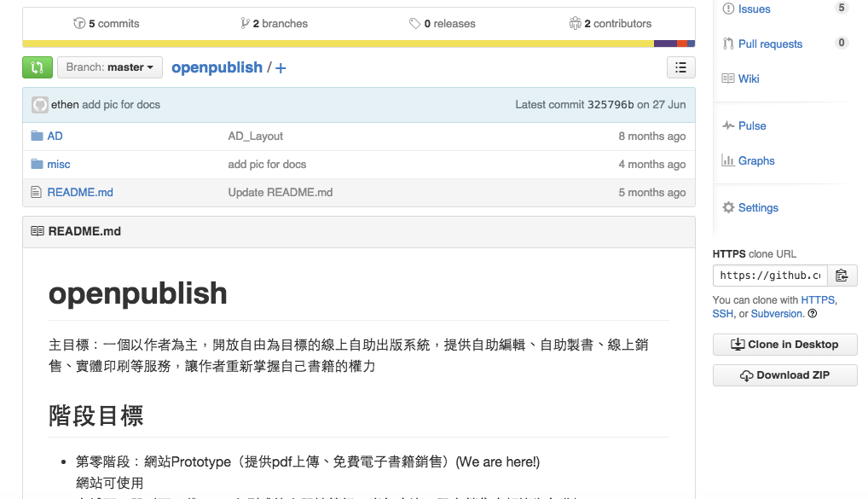Viewport: 868px width, 499px height.
Task: Open the Update README.md commit message
Action: [281, 192]
